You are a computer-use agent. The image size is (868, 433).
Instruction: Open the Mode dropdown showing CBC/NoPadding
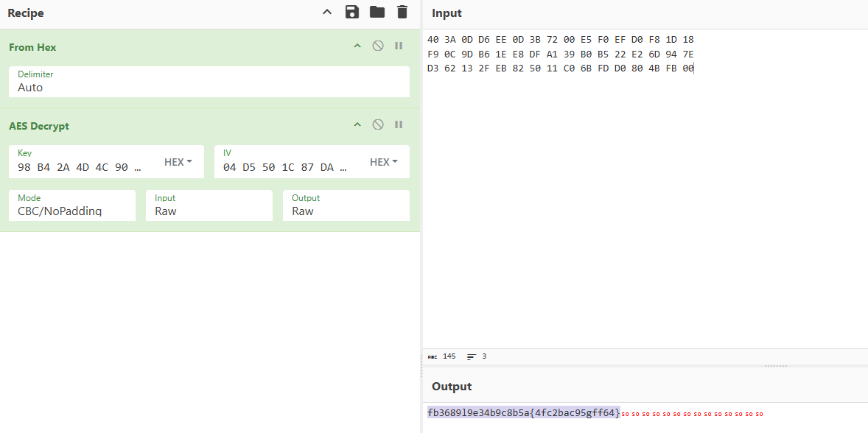pyautogui.click(x=72, y=205)
